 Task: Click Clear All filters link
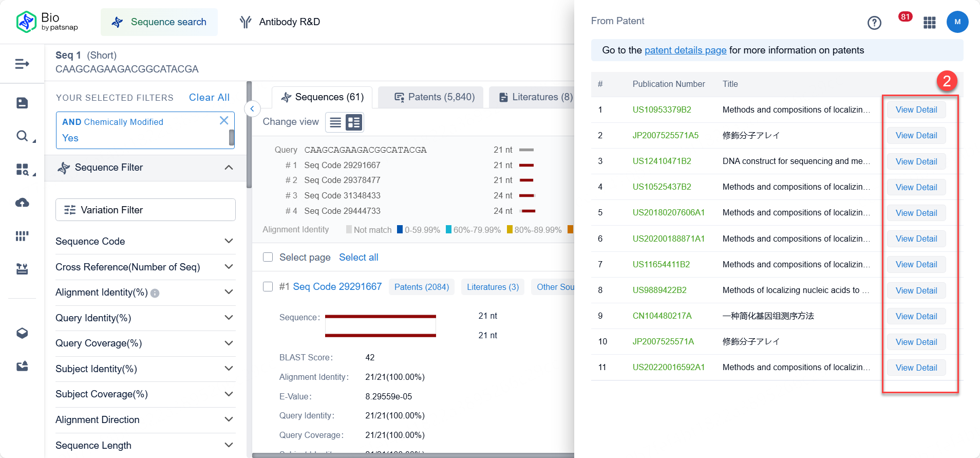[209, 98]
